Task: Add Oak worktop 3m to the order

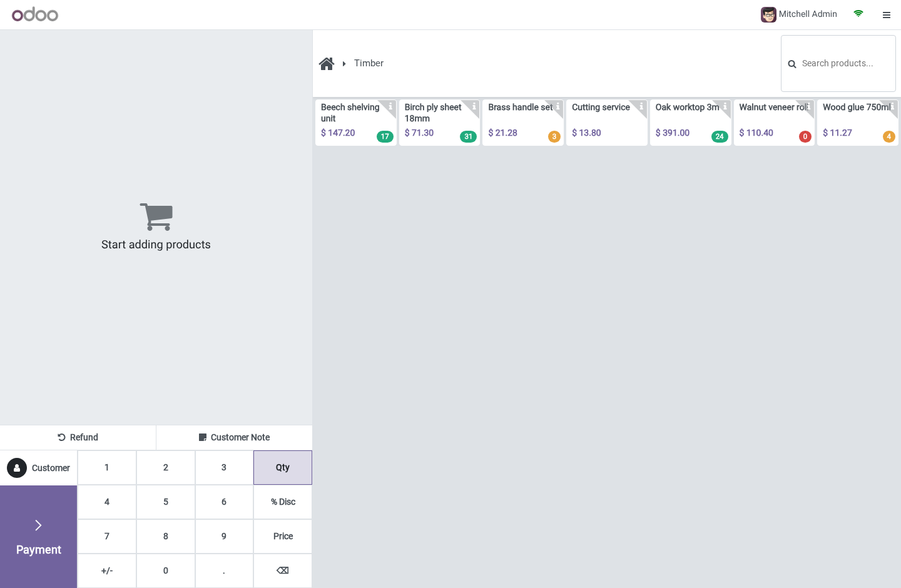Action: point(690,123)
